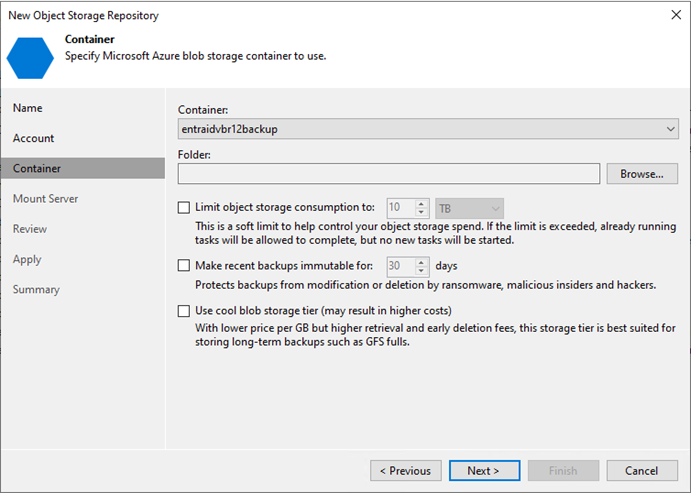Toggle Use cool blob storage tier checkbox
This screenshot has height=493, width=691.
tap(184, 311)
